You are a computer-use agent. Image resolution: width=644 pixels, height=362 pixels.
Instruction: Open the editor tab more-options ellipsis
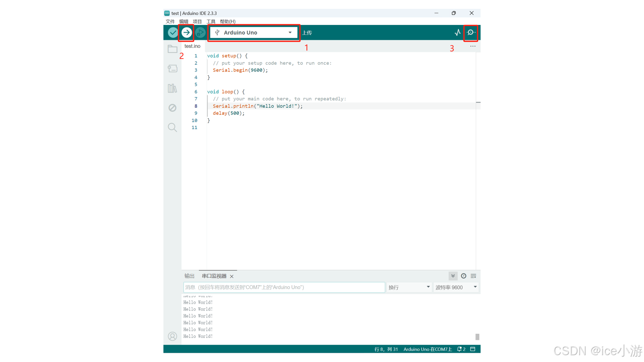473,46
